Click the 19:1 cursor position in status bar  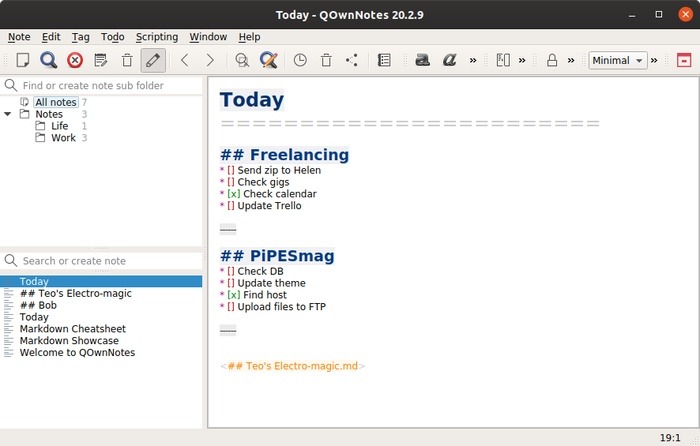(x=670, y=438)
